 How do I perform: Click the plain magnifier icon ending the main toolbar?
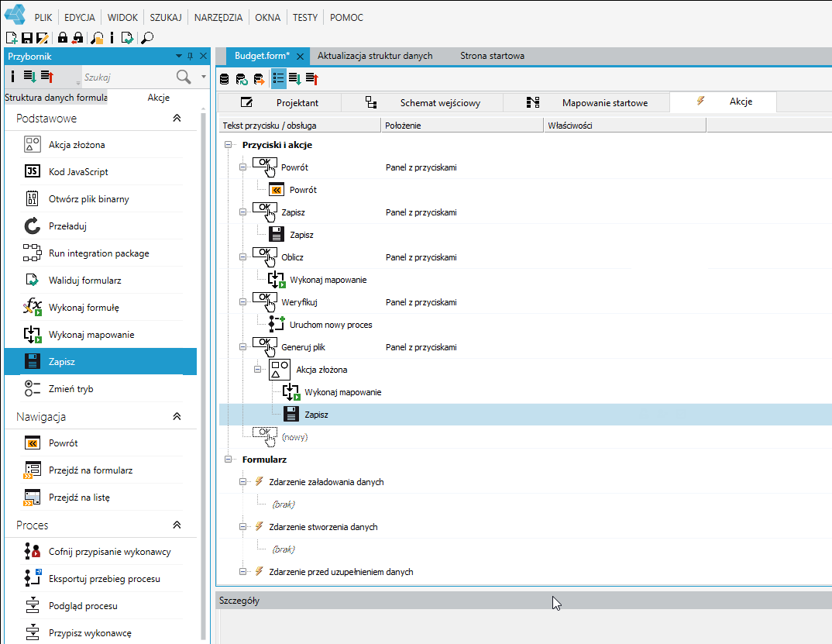(147, 38)
